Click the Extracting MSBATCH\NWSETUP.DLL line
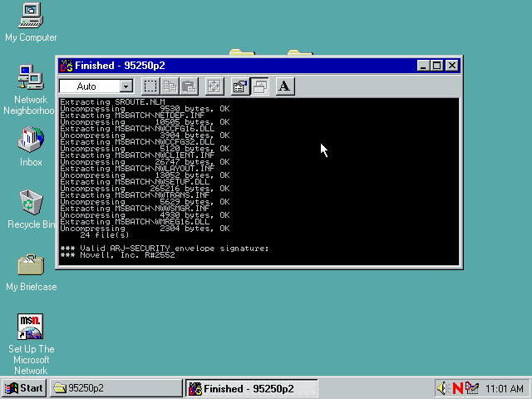 point(135,182)
